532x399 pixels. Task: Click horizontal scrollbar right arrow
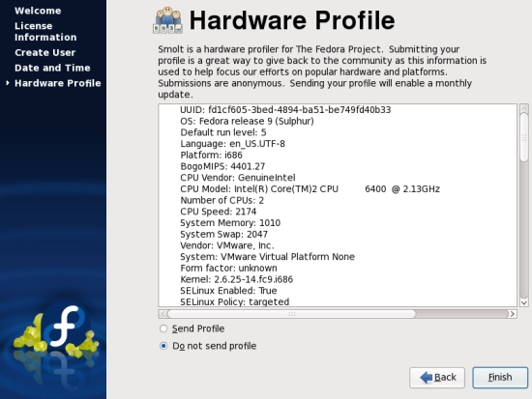(x=513, y=314)
